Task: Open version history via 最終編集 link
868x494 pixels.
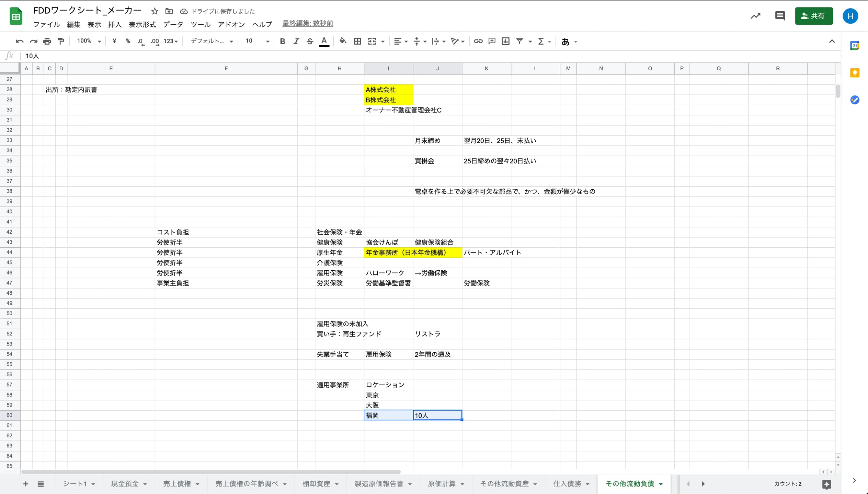Action: point(307,23)
